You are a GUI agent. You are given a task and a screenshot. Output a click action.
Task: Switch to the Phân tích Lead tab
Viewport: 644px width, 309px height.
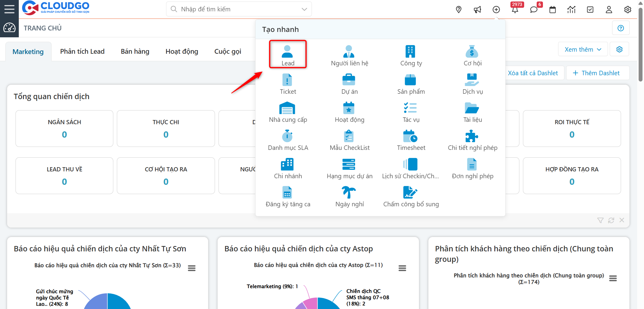click(x=82, y=51)
